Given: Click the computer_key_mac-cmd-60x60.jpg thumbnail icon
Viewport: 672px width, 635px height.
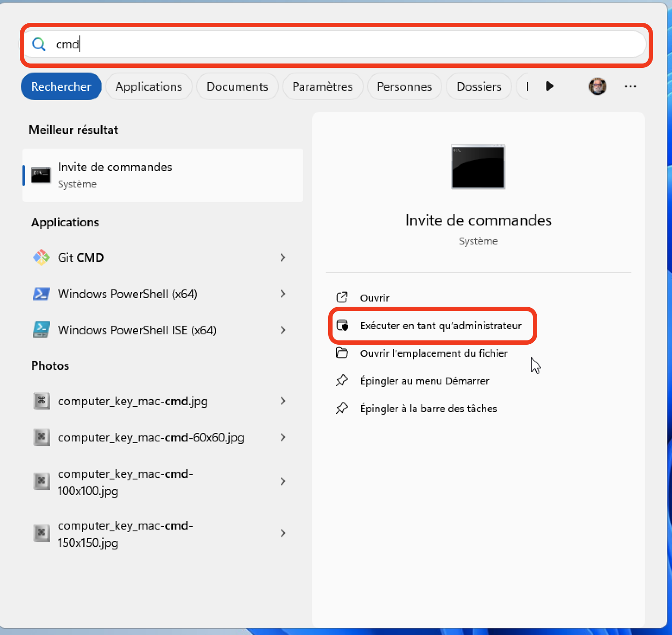Looking at the screenshot, I should [x=41, y=437].
